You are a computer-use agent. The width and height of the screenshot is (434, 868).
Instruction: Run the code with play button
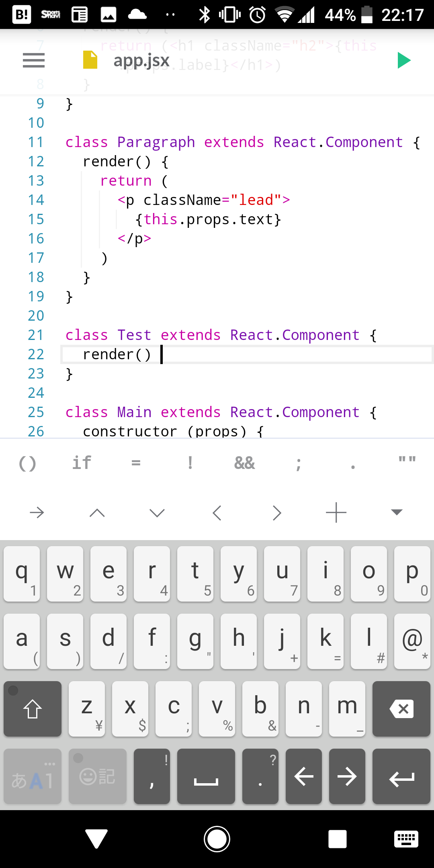pyautogui.click(x=403, y=60)
